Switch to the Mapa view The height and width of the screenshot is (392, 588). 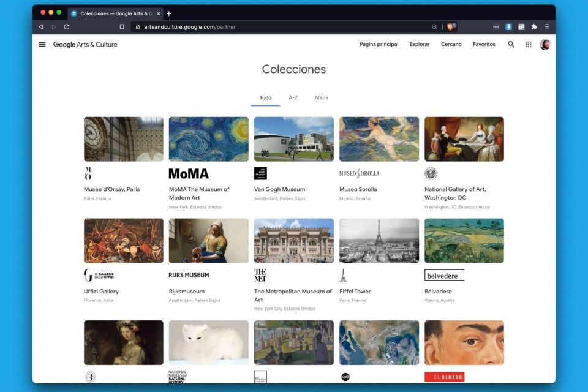point(321,97)
